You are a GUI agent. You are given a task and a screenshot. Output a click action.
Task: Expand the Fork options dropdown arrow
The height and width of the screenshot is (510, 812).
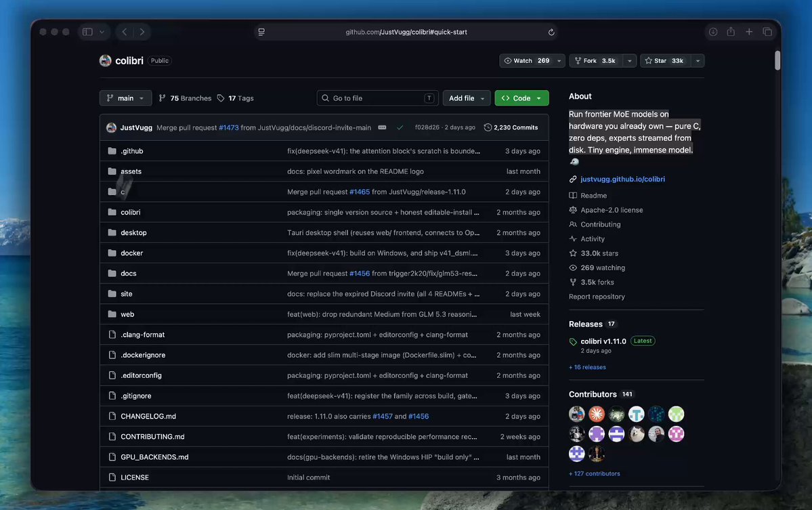click(x=629, y=60)
